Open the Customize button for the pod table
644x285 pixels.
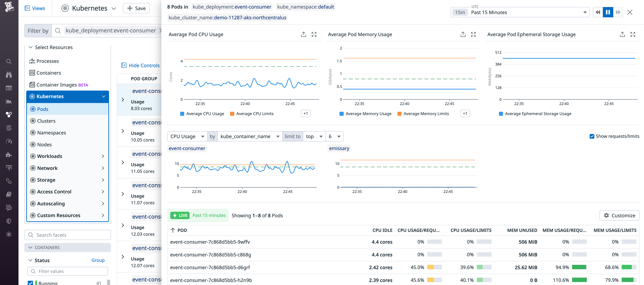[x=619, y=215]
